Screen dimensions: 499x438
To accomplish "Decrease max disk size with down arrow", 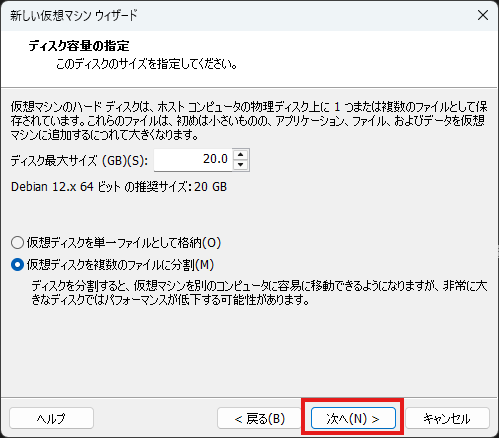I will coord(241,165).
